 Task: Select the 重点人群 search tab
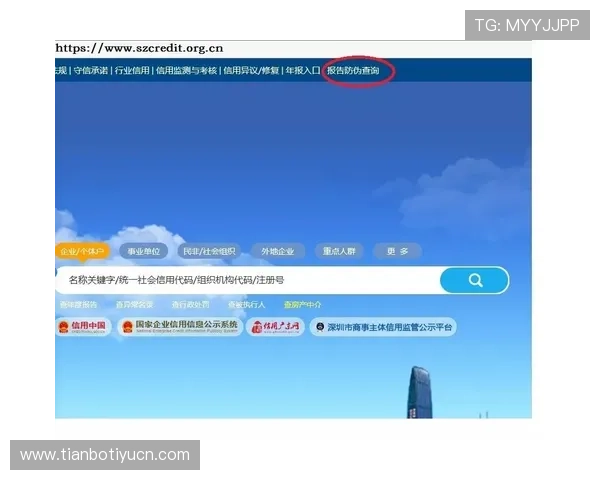339,251
